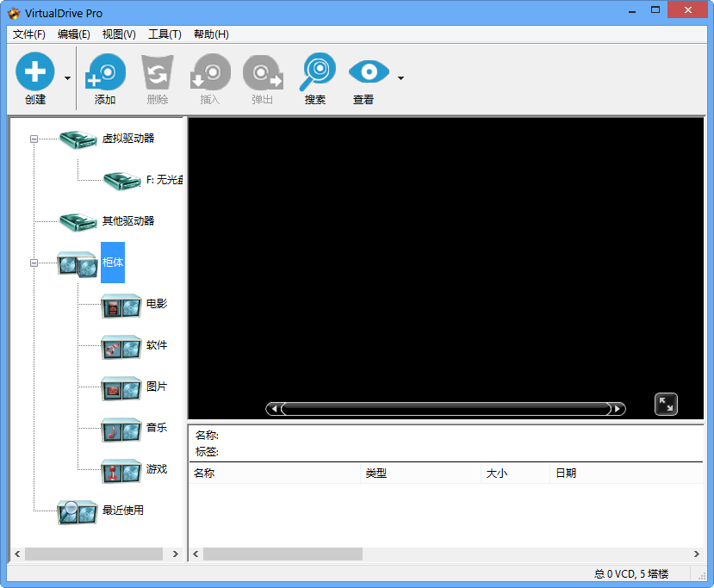Click the 添加 (Add) disc icon
This screenshot has height=588, width=714.
[x=105, y=71]
